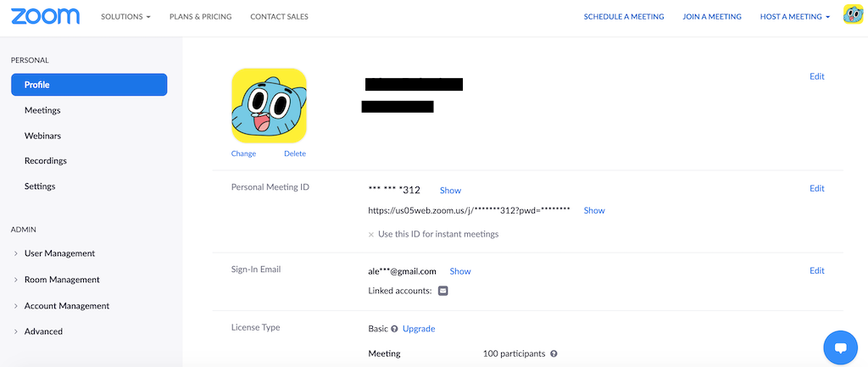The width and height of the screenshot is (868, 367).
Task: Click the '100 participants' text
Action: (515, 353)
